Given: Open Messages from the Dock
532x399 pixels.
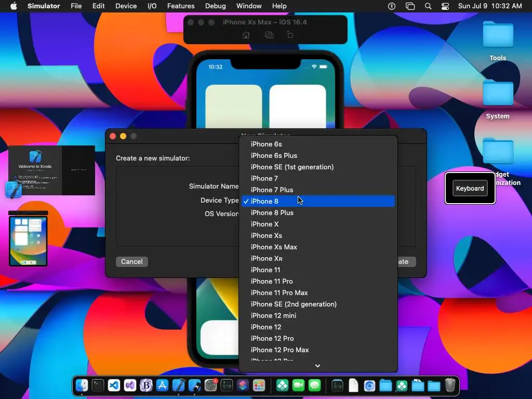Looking at the screenshot, I should coord(314,385).
